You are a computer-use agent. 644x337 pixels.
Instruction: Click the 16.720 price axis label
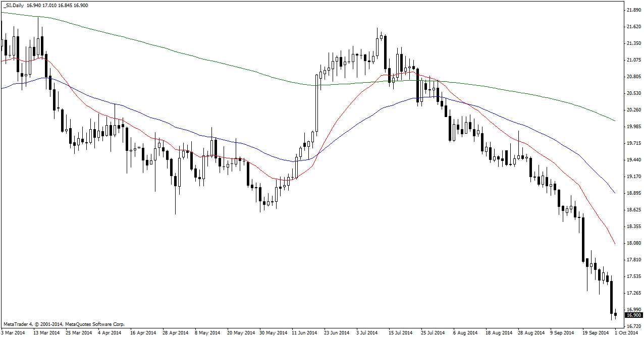click(633, 326)
